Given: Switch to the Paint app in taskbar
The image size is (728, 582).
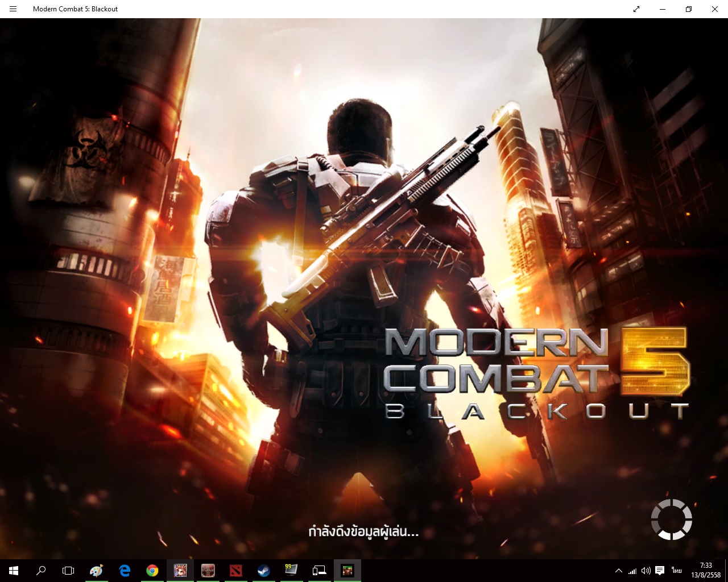Looking at the screenshot, I should point(97,571).
